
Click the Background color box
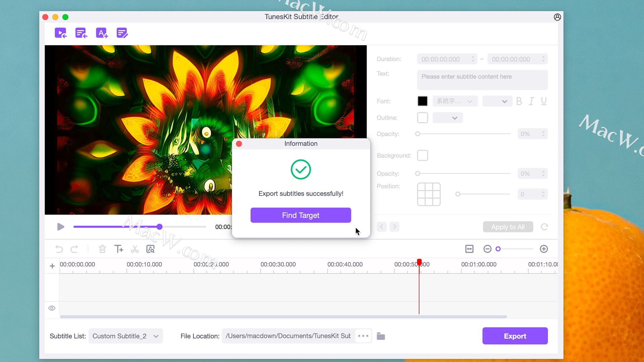click(422, 155)
